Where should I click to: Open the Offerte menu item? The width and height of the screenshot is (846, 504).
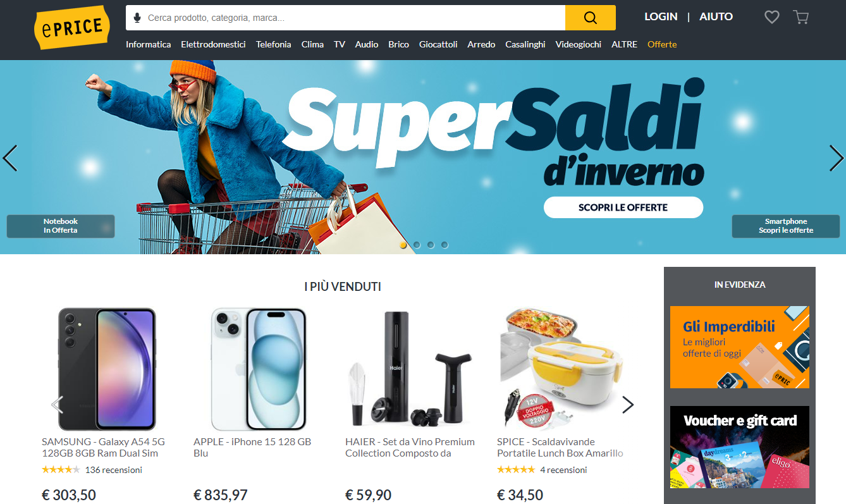coord(662,44)
